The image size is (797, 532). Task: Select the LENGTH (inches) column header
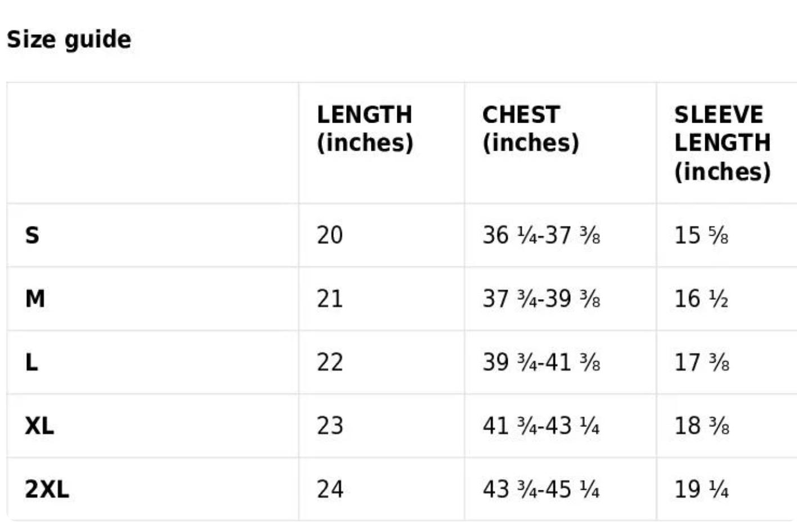(x=365, y=129)
